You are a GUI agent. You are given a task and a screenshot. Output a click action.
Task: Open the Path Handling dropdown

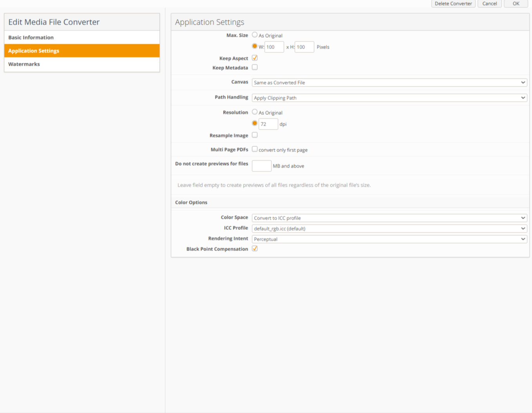[389, 98]
